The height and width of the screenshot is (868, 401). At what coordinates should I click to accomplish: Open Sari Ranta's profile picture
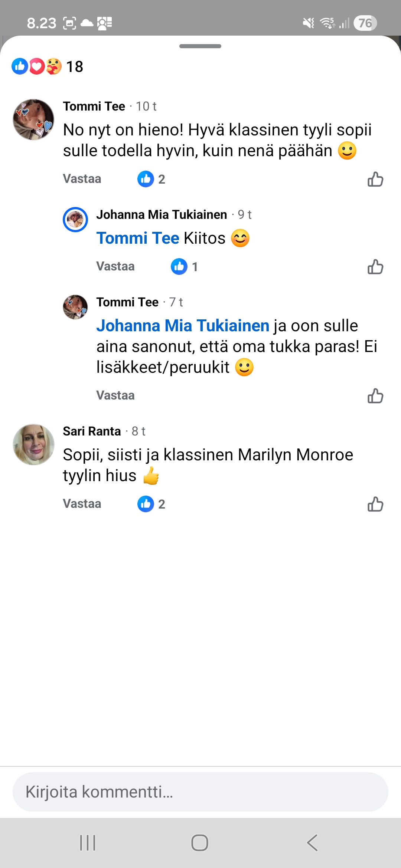pyautogui.click(x=33, y=444)
